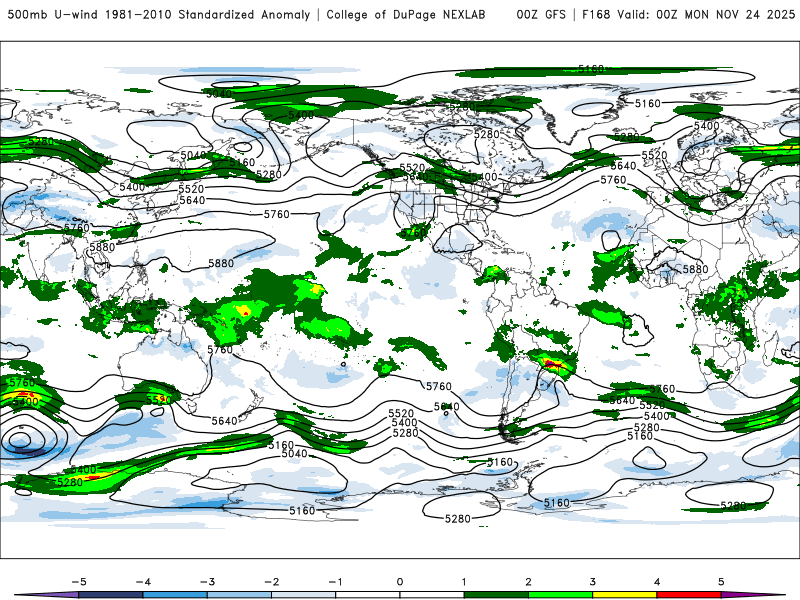Select the yellow swatch between 3 and 4
The image size is (800, 600).
click(625, 595)
